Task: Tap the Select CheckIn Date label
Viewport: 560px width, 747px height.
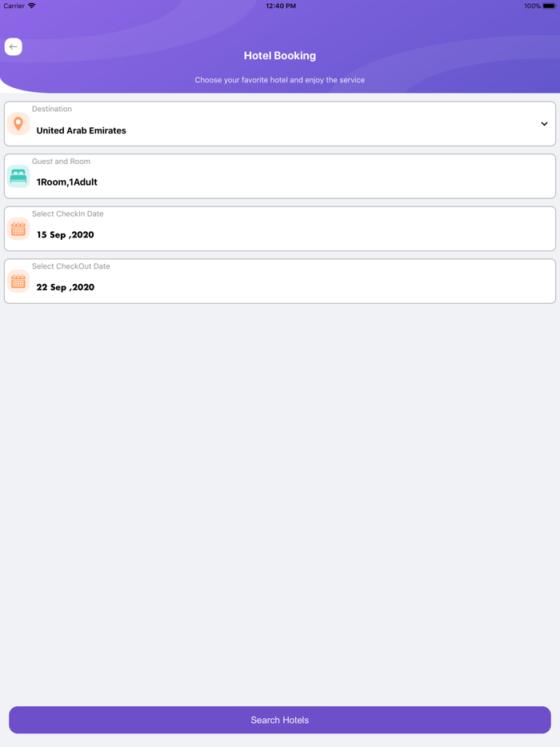Action: 68,214
